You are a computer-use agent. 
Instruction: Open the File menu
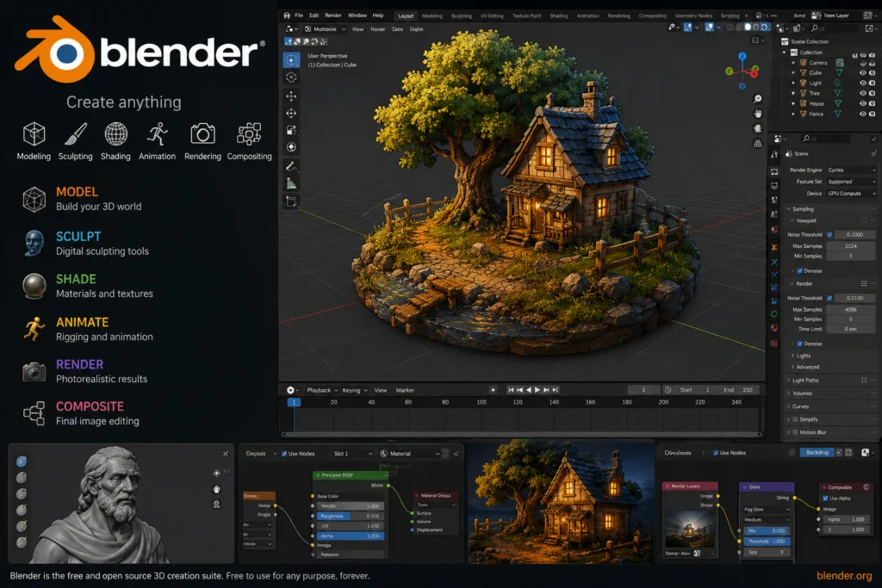pyautogui.click(x=299, y=15)
